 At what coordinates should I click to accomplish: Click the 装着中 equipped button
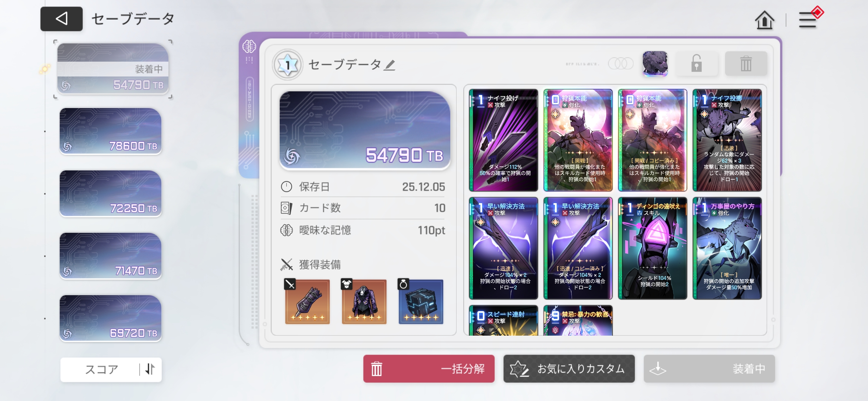click(709, 369)
